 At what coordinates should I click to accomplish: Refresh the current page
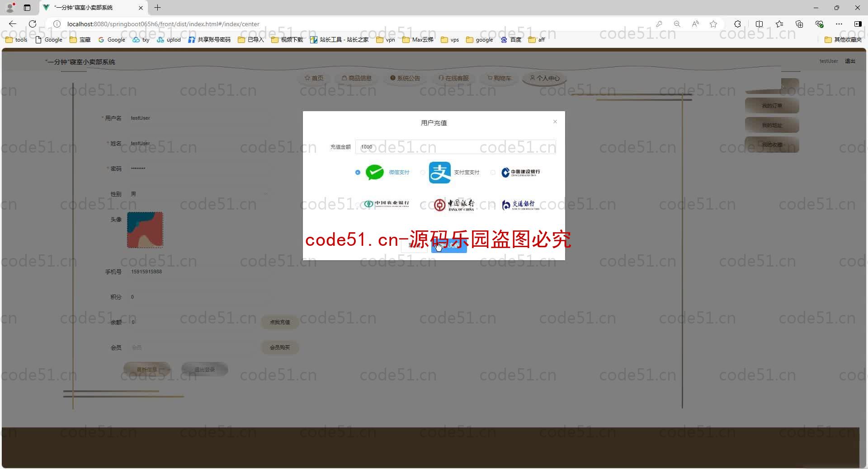[x=33, y=24]
